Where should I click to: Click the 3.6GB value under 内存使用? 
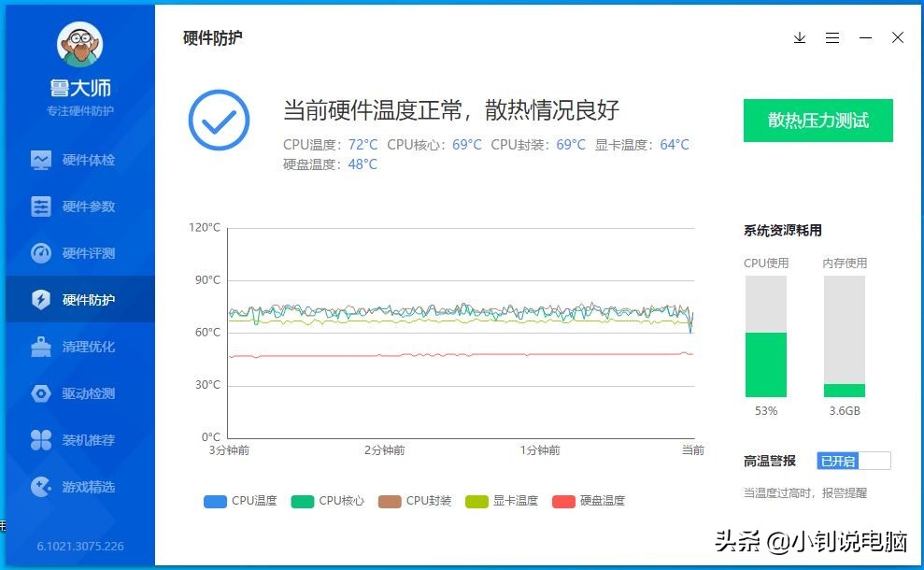pos(845,411)
